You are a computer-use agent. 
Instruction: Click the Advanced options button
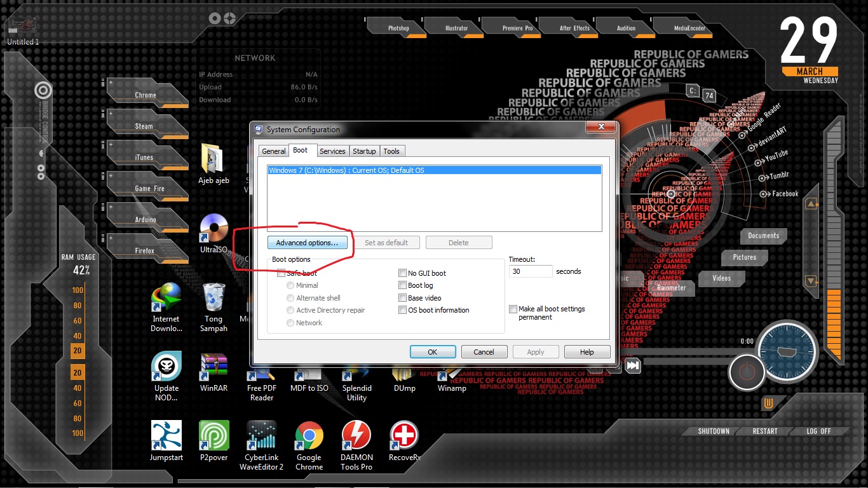(x=307, y=243)
